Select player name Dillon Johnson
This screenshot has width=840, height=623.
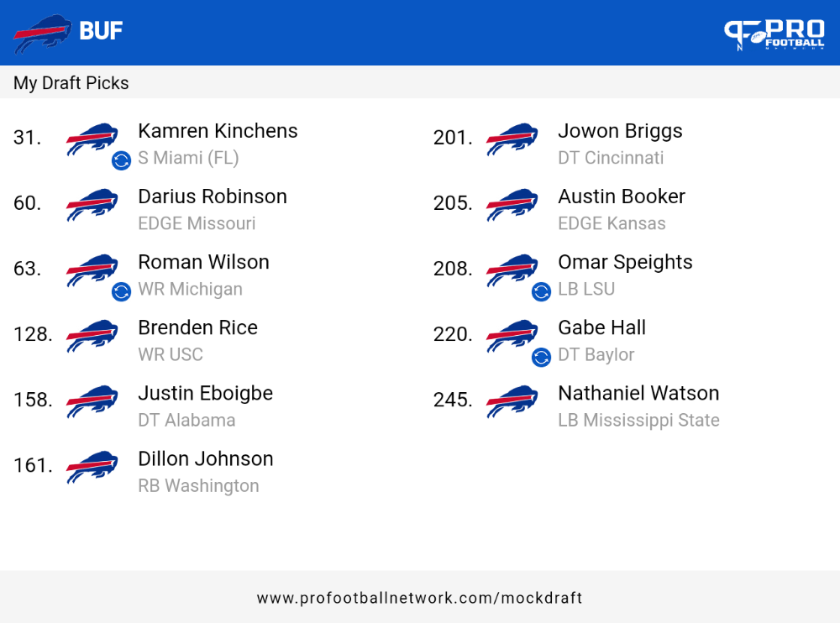pyautogui.click(x=206, y=459)
